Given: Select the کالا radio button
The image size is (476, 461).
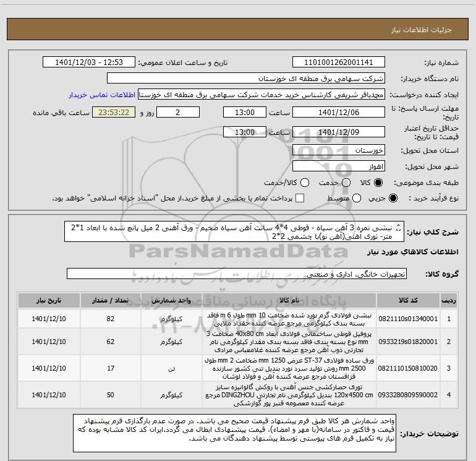Looking at the screenshot, I should coord(378,183).
